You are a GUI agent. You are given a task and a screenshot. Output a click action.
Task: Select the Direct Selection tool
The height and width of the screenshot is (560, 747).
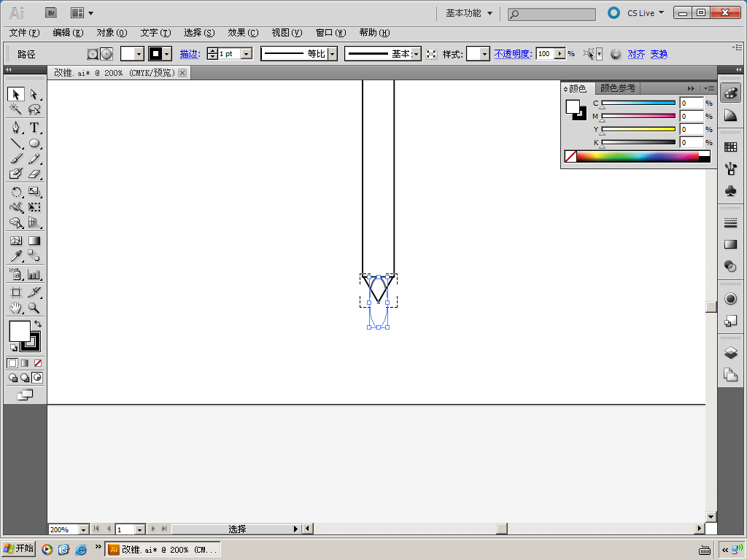tap(34, 94)
